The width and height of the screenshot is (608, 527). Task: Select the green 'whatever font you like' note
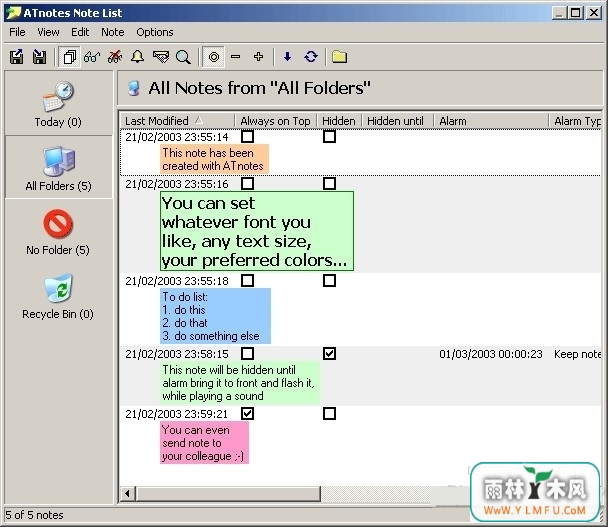point(257,231)
